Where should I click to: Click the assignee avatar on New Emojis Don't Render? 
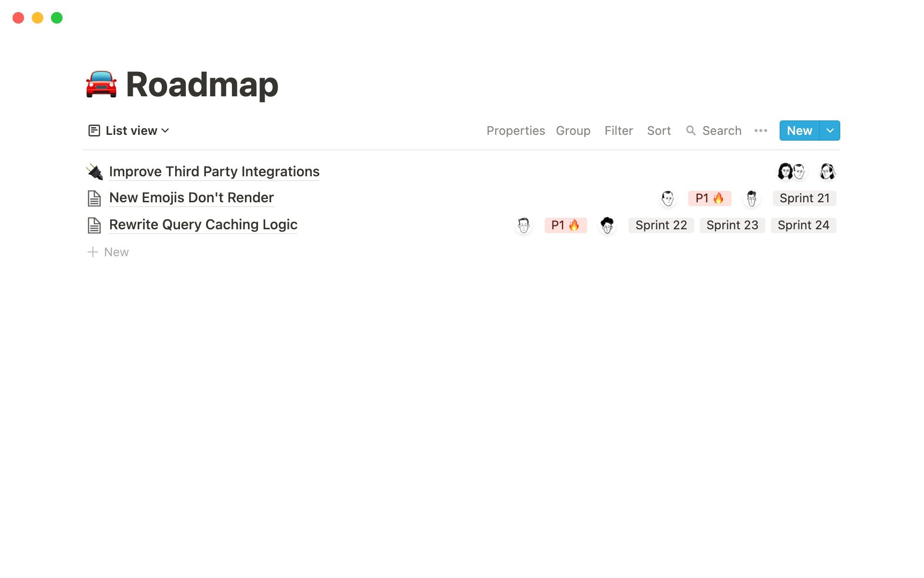coord(667,198)
